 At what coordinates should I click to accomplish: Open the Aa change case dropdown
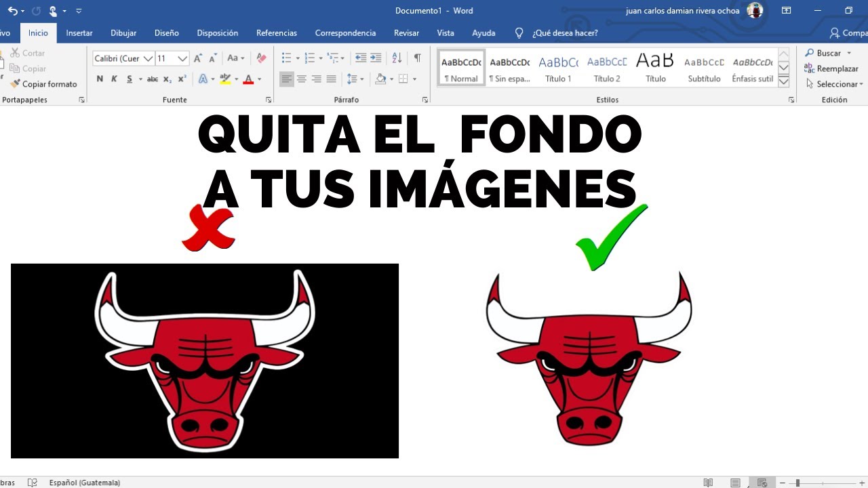coord(235,58)
